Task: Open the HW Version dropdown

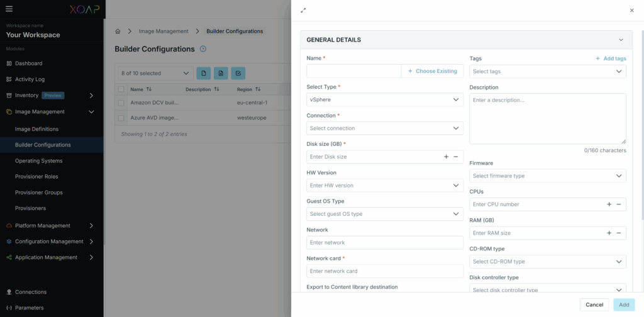Action: click(x=385, y=185)
